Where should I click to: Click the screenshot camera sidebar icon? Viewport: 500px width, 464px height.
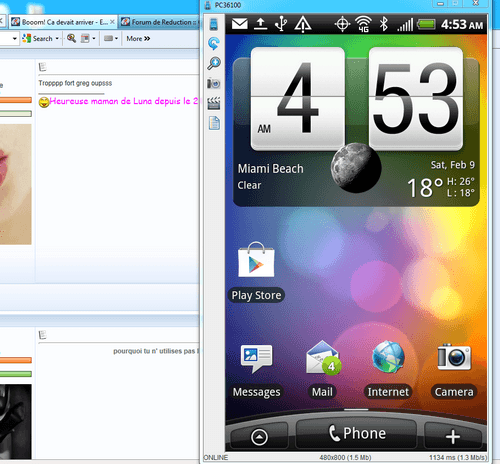pyautogui.click(x=214, y=83)
